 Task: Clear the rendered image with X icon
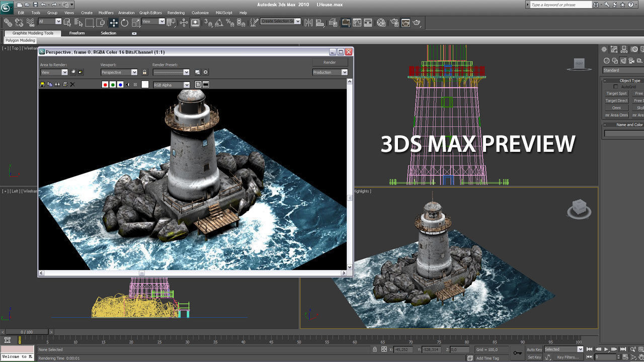tap(72, 84)
